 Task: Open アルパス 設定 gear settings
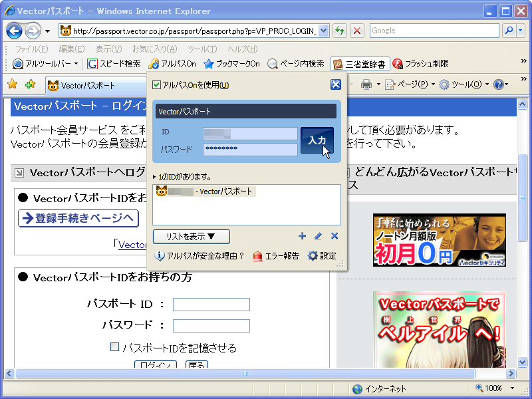pos(322,256)
